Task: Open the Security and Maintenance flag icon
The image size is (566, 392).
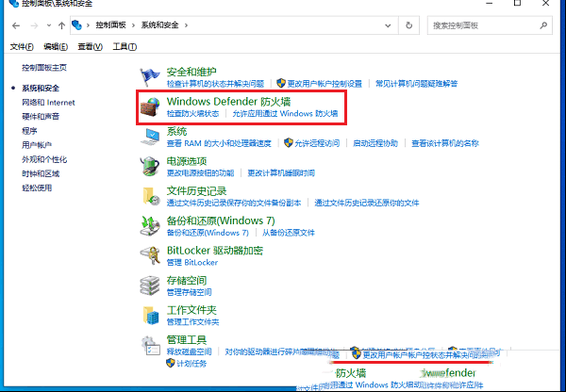Action: point(150,77)
